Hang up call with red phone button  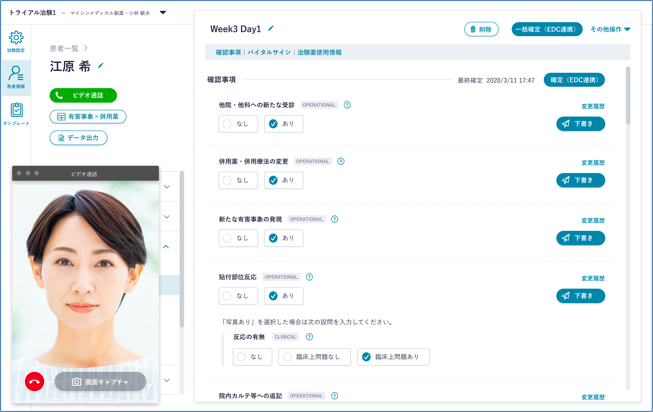click(x=35, y=381)
